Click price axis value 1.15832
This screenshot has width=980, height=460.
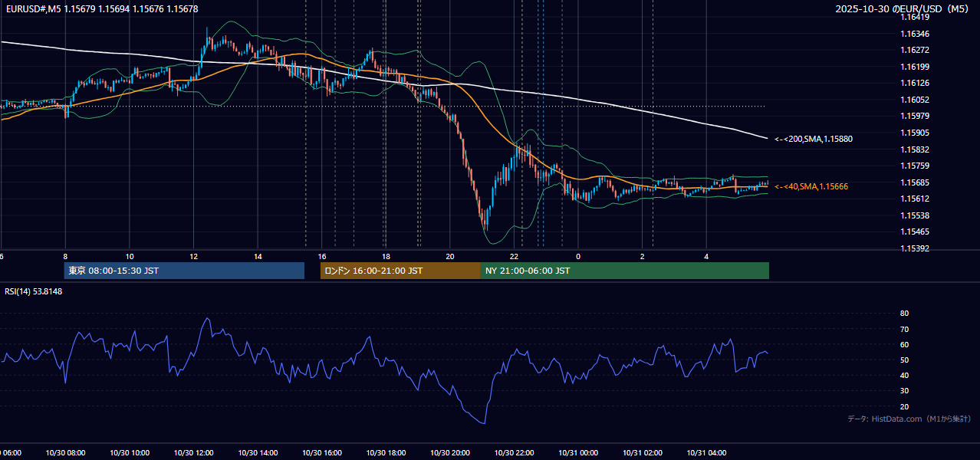coord(914,149)
